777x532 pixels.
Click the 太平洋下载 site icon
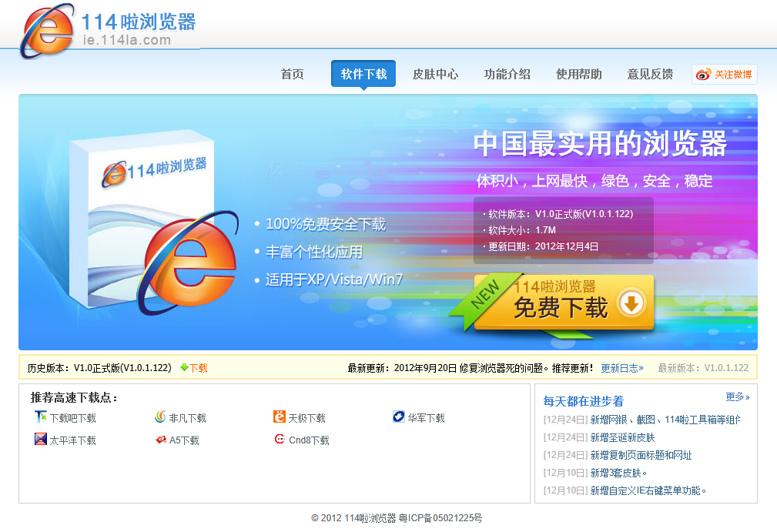click(x=41, y=440)
